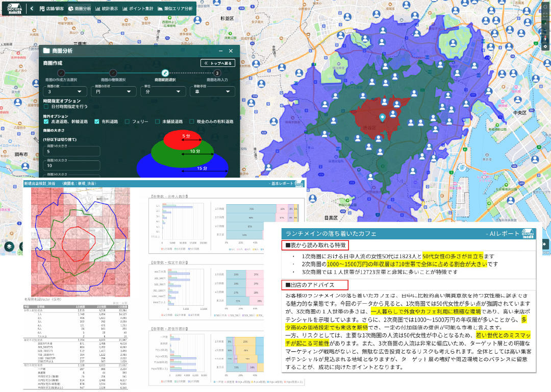Open the ポイント集計 menu
The height and width of the screenshot is (392, 551).
click(x=138, y=9)
